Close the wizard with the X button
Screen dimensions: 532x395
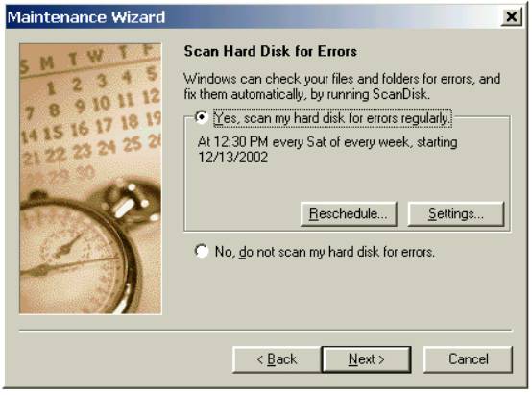(511, 16)
